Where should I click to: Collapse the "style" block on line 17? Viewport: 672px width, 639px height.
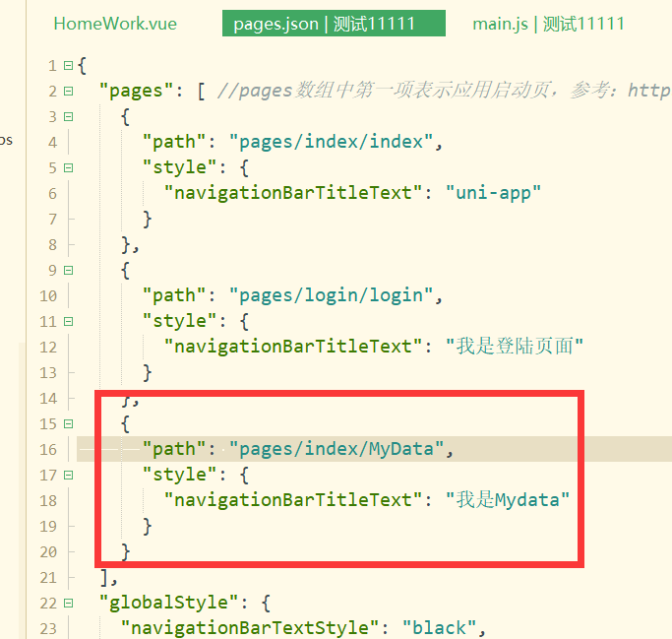[x=68, y=475]
